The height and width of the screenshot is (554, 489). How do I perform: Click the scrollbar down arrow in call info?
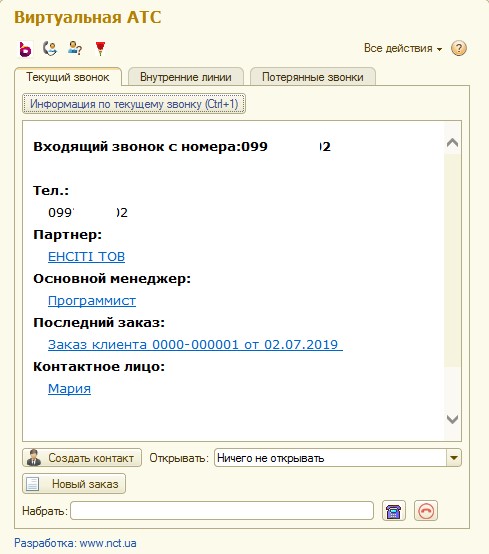tap(453, 419)
